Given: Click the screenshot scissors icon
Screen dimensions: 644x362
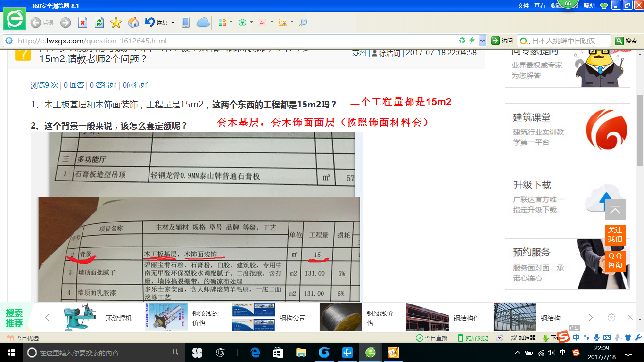Looking at the screenshot, I should tap(283, 22).
